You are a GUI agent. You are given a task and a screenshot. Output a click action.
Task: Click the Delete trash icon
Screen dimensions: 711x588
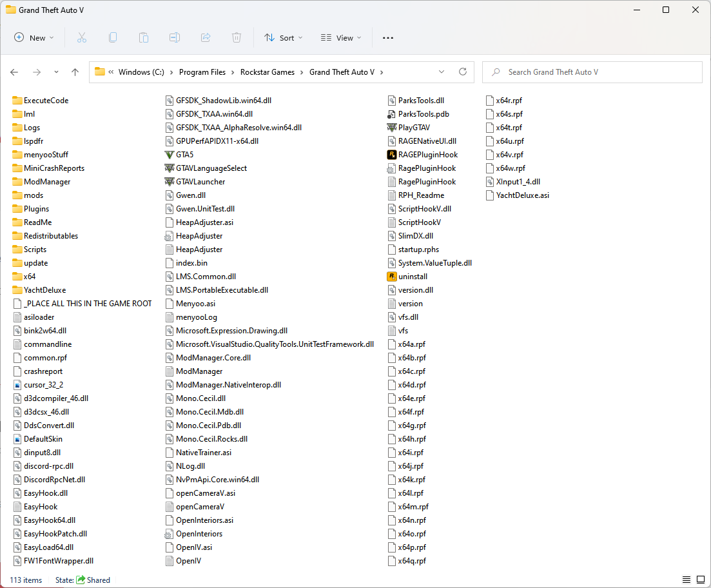point(237,38)
